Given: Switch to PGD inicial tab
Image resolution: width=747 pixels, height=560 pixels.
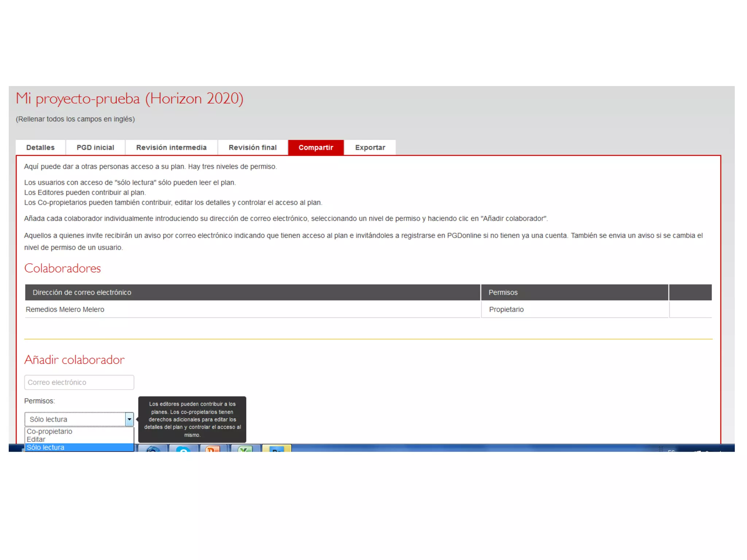Looking at the screenshot, I should 95,147.
